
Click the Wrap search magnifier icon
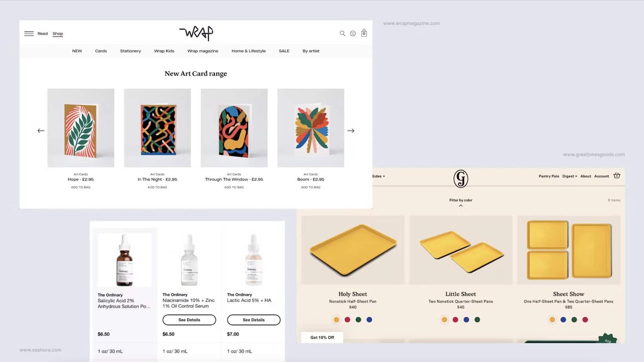click(342, 34)
